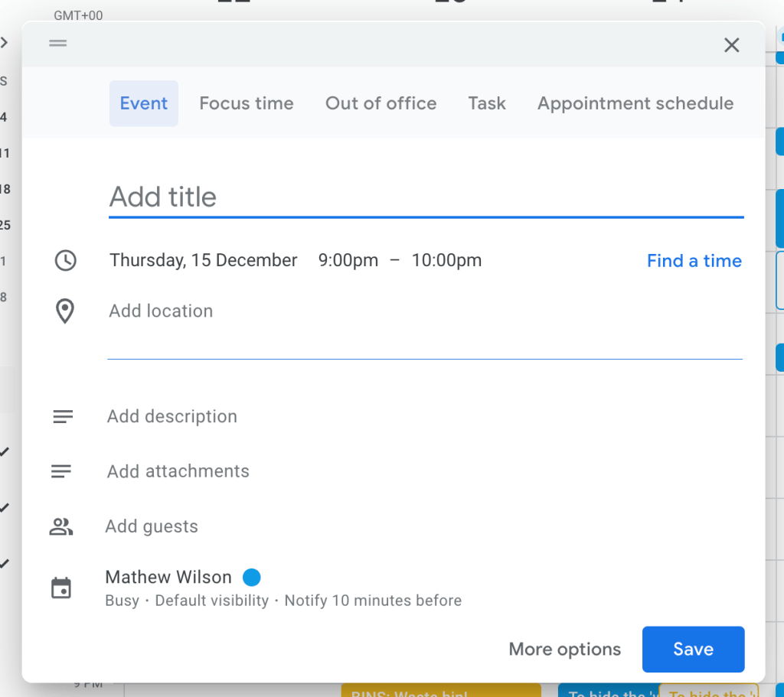Open the Appointment schedule tab

pos(635,103)
